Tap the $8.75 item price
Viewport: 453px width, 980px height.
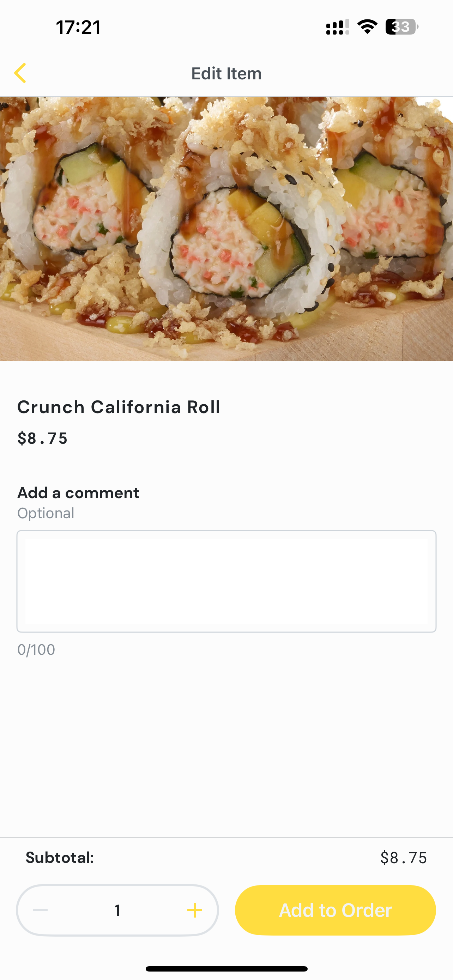pyautogui.click(x=42, y=438)
